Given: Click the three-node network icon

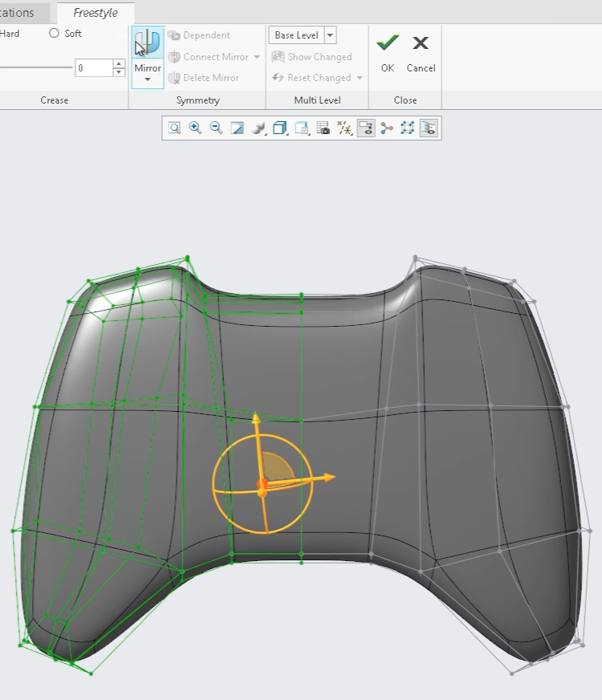Looking at the screenshot, I should [x=387, y=128].
